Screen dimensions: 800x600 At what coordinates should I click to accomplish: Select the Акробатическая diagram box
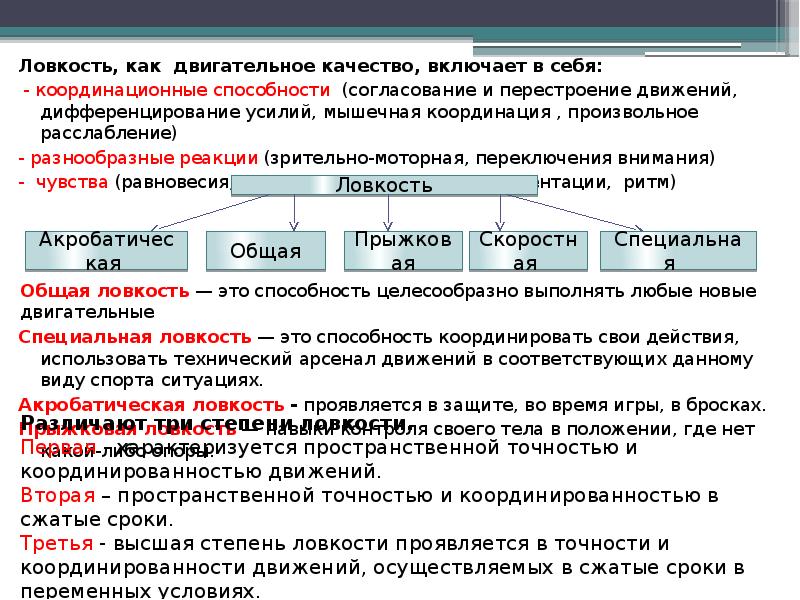coord(105,251)
